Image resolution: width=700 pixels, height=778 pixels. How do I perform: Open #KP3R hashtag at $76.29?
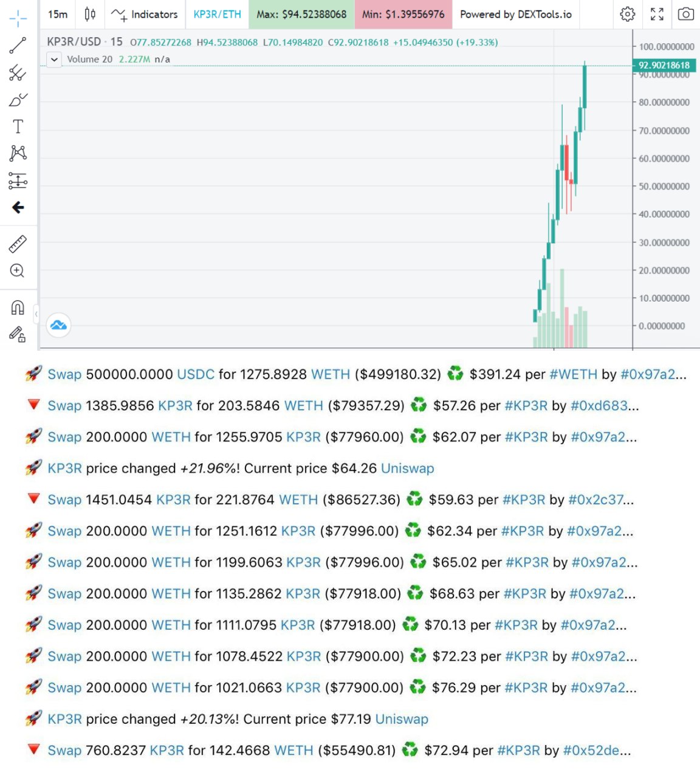(x=525, y=687)
